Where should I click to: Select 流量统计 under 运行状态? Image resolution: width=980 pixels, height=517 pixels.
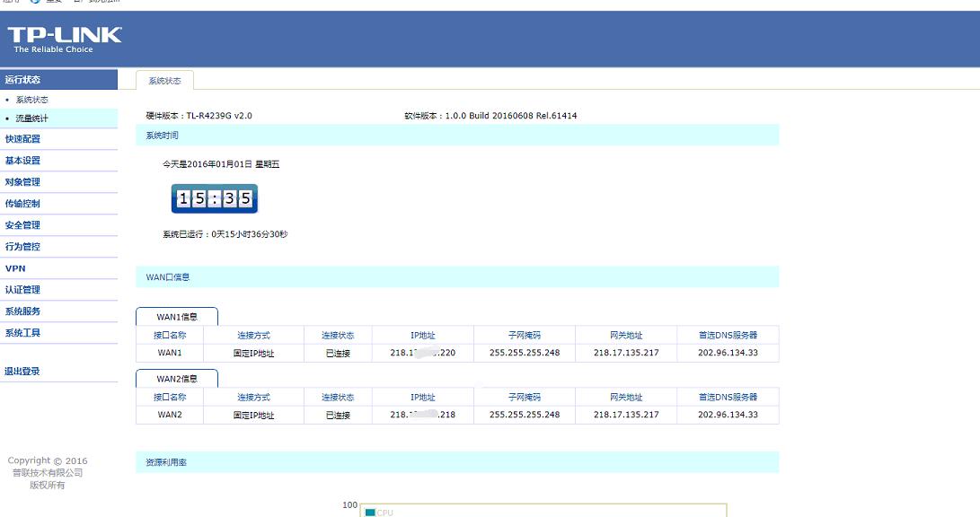(36, 119)
